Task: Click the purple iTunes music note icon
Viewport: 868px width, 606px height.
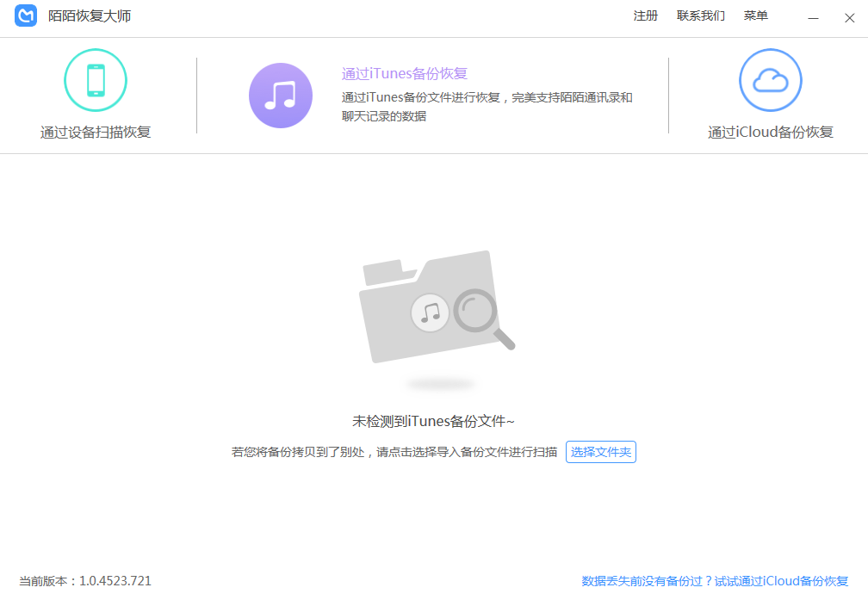Action: click(281, 96)
